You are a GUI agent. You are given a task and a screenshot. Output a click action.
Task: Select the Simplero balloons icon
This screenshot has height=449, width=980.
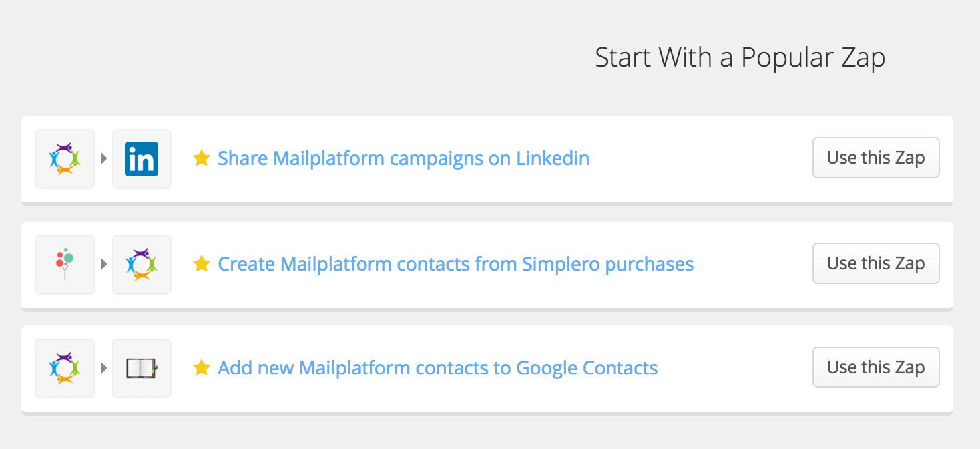click(x=65, y=265)
